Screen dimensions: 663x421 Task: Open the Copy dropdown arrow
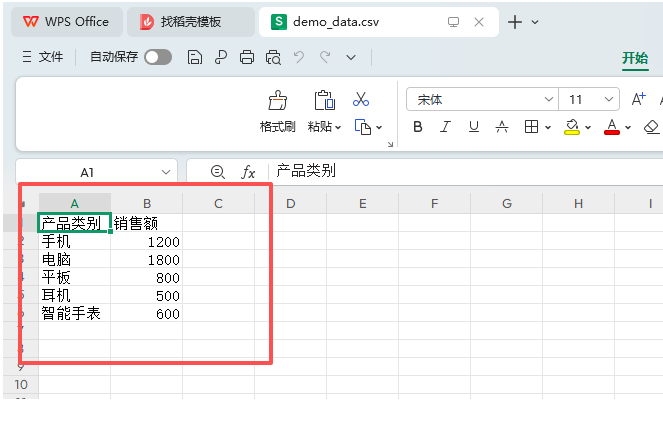pyautogui.click(x=379, y=127)
